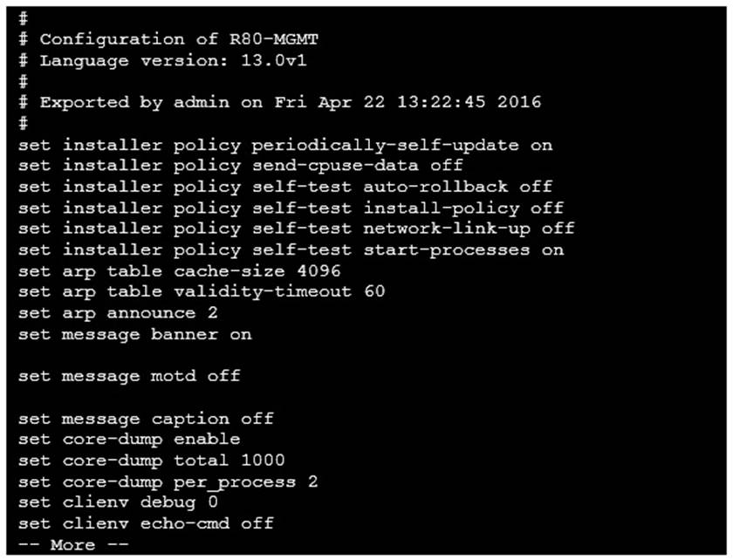Click the 'self-test start-processes on' line
733x560 pixels.
(291, 249)
